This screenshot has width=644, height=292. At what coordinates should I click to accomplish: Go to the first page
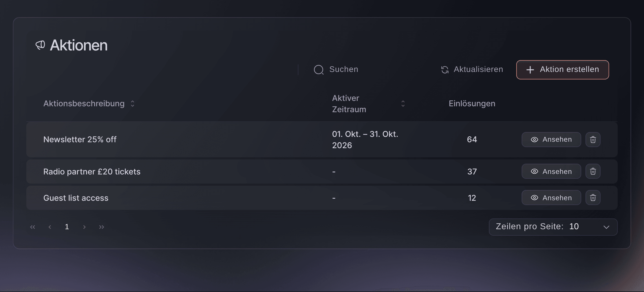click(x=33, y=227)
